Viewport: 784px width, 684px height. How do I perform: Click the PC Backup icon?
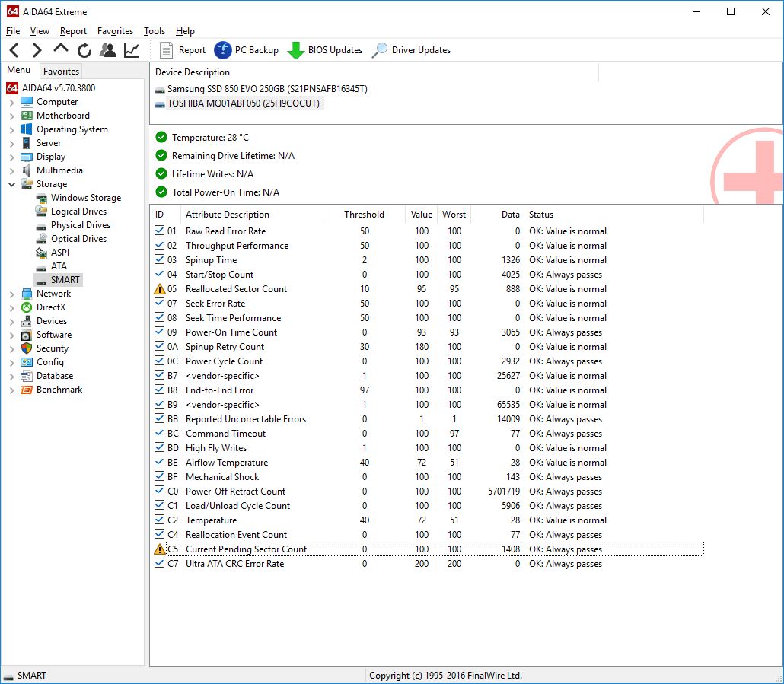click(x=222, y=50)
